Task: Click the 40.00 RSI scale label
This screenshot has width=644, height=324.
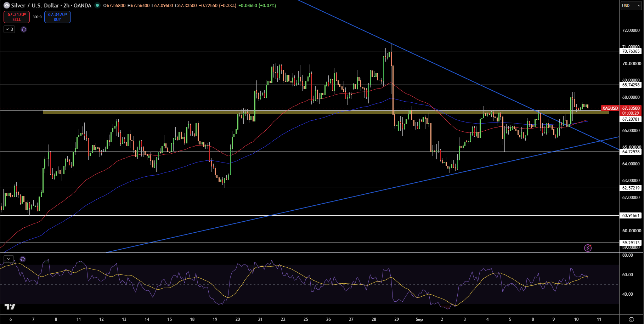Action: coord(628,294)
